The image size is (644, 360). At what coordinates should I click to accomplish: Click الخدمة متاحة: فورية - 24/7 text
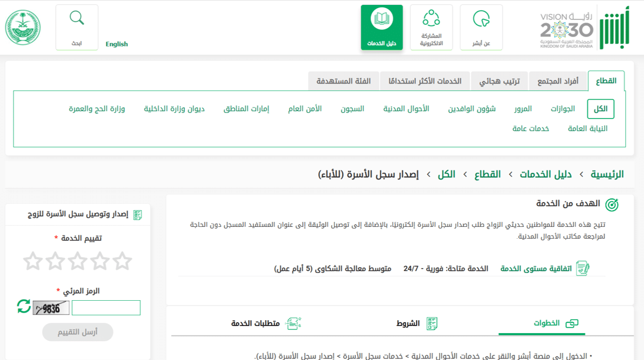[x=446, y=268]
